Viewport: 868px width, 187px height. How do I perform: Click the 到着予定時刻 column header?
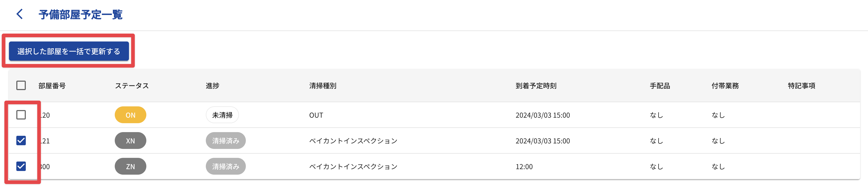coord(536,86)
